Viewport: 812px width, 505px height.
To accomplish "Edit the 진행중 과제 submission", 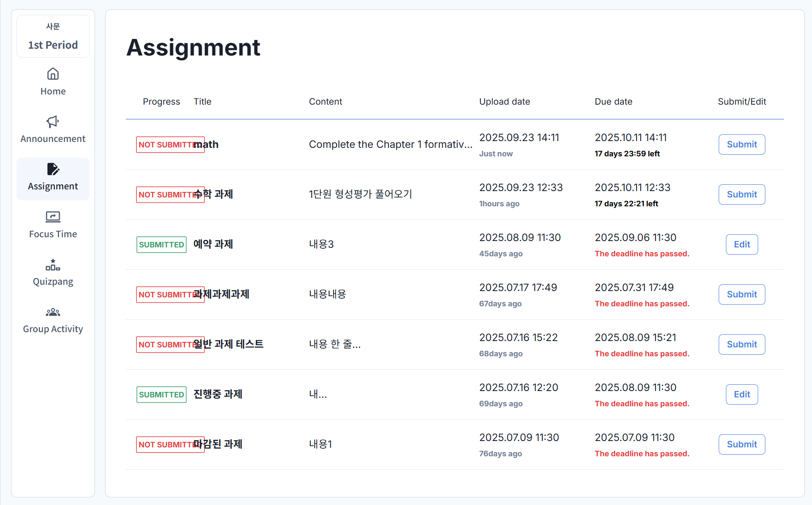I will click(742, 394).
